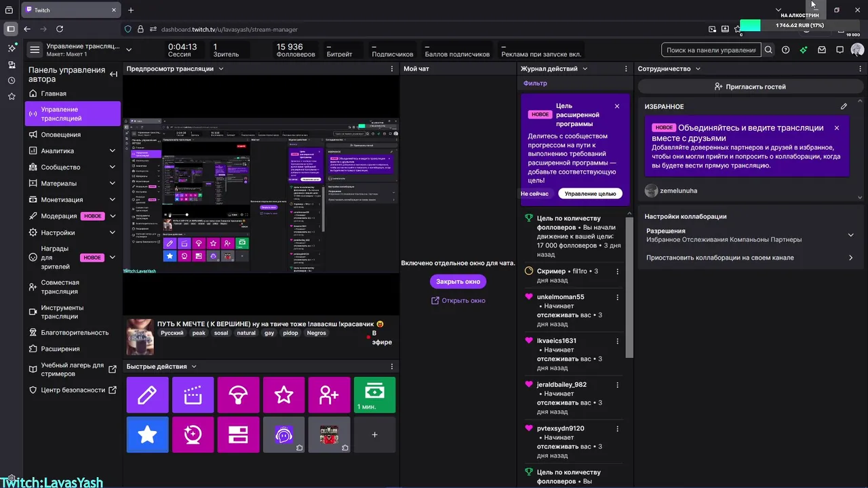Open options for Скример fil1ro event
The image size is (868, 488).
[617, 271]
